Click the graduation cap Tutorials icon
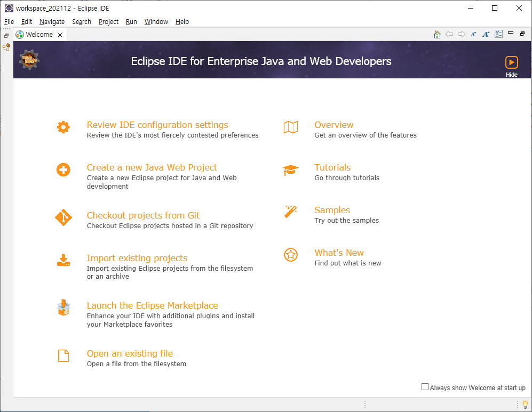Image resolution: width=532 pixels, height=412 pixels. click(x=291, y=170)
